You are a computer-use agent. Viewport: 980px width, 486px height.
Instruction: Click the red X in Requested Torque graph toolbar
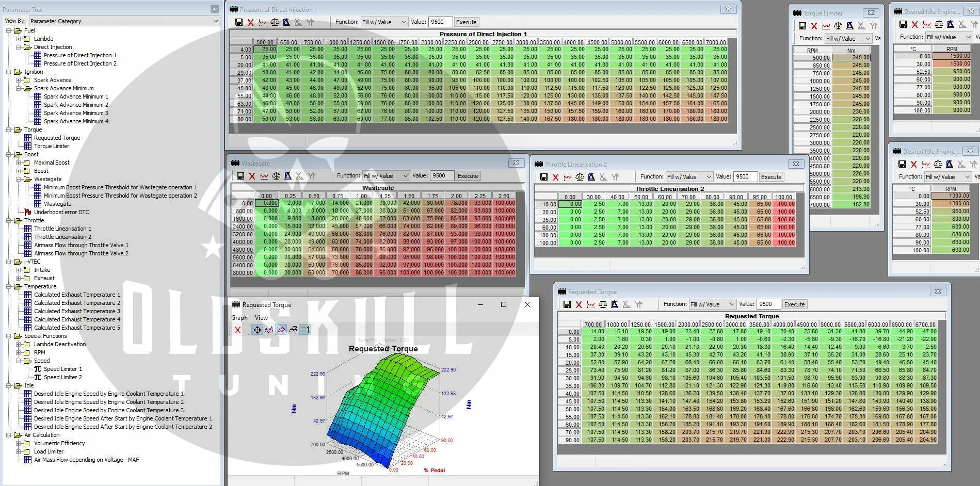[237, 330]
